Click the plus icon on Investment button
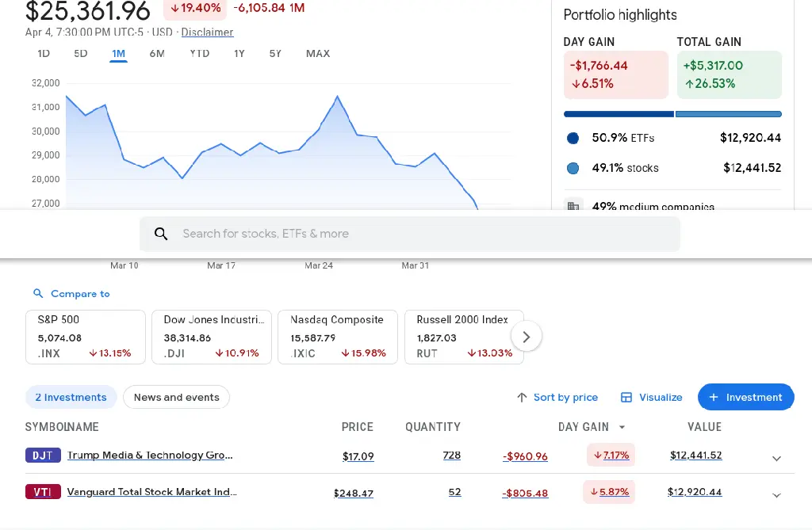Screen dimensions: 812x530 [x=714, y=398]
